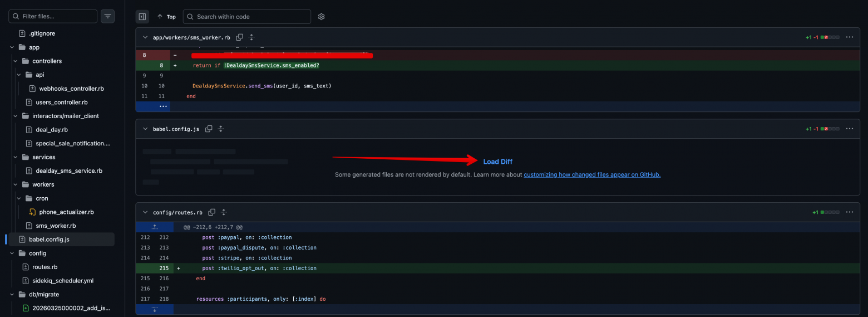Viewport: 868px width, 317px height.
Task: Open the file filter options icon
Action: pos(108,17)
